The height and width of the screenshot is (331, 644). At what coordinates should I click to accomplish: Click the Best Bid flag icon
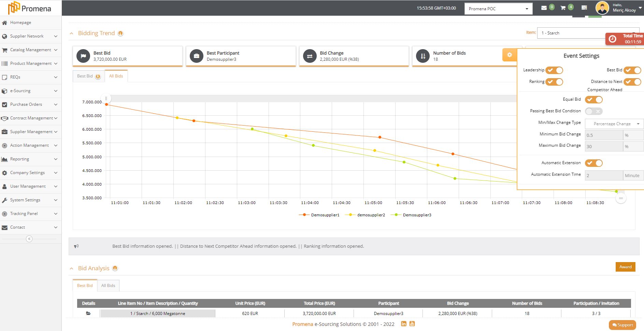click(x=83, y=56)
